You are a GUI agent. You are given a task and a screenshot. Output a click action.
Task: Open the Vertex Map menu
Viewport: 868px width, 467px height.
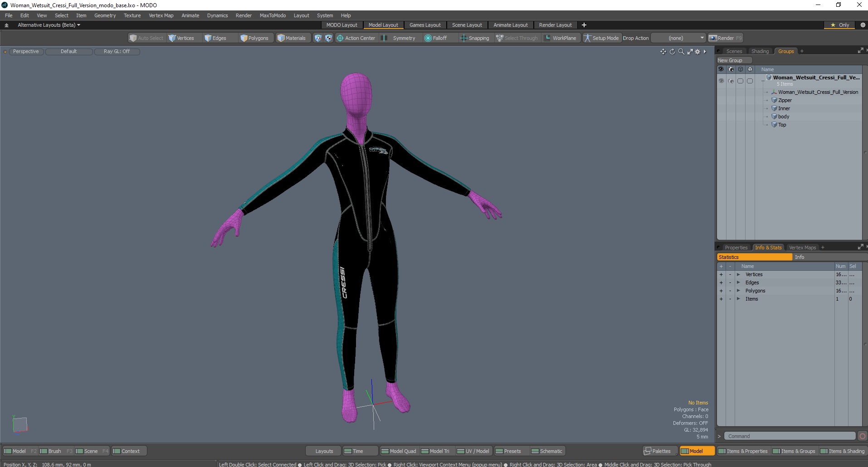161,15
